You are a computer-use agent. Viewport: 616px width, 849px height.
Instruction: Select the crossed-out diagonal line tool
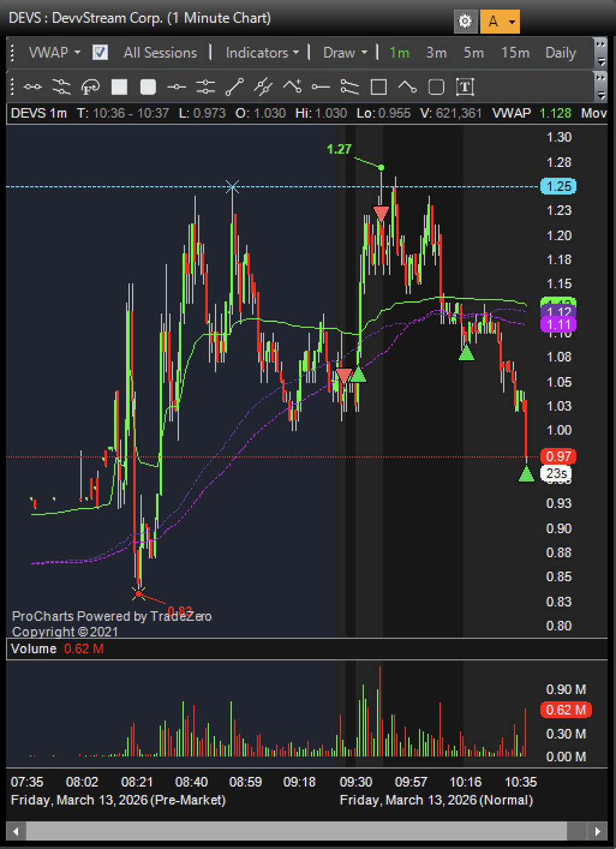tap(263, 87)
